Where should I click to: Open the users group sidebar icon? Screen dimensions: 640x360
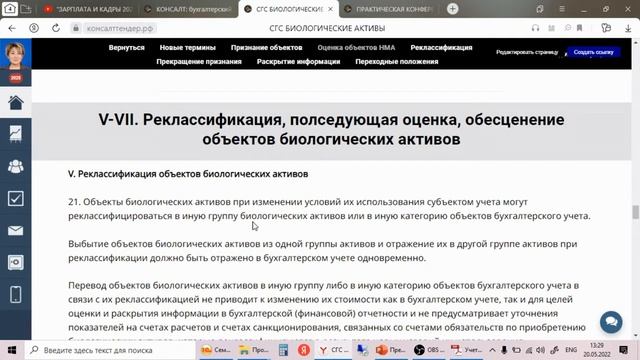[16, 166]
